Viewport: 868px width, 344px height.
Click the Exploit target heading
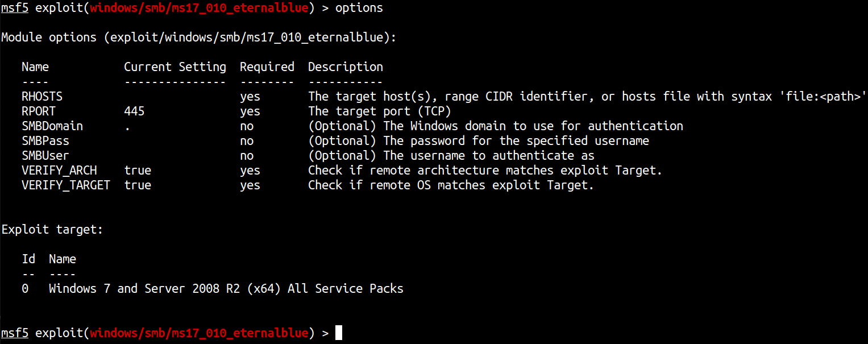click(x=52, y=230)
